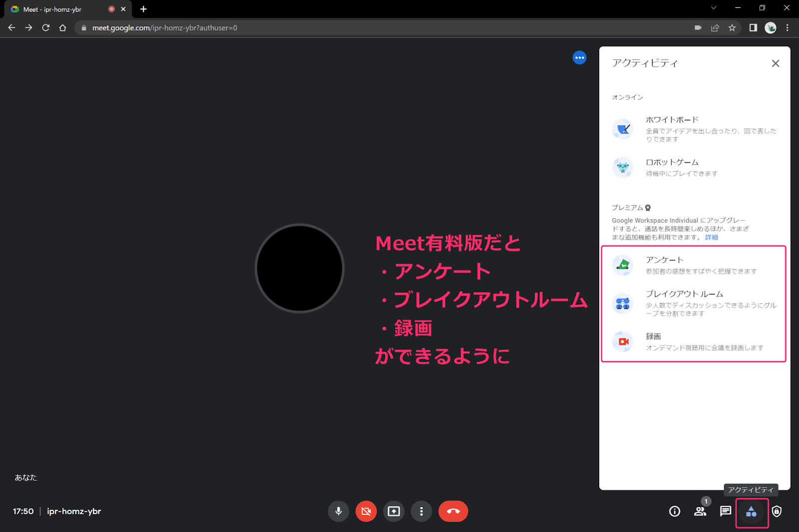799x532 pixels.
Task: Click the black avatar circle
Action: point(300,268)
